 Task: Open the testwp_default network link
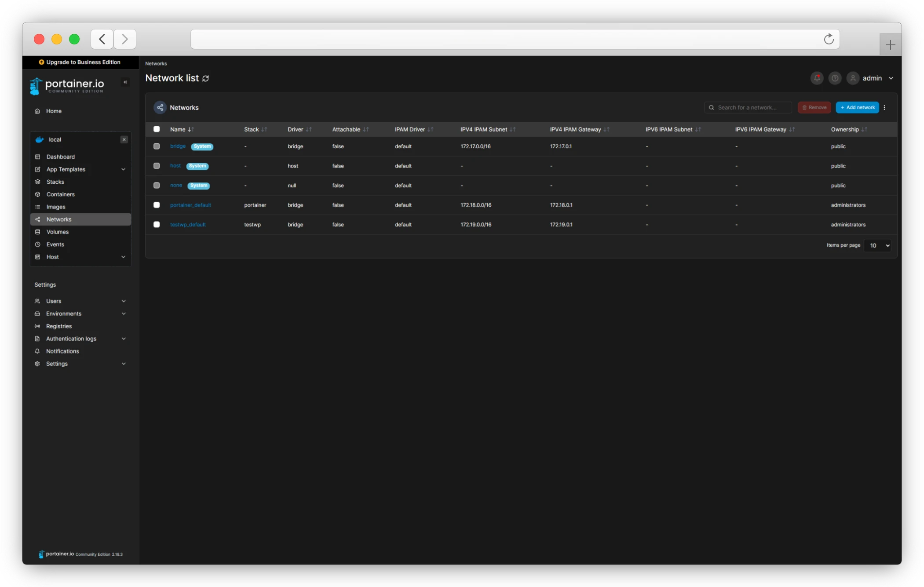coord(188,225)
